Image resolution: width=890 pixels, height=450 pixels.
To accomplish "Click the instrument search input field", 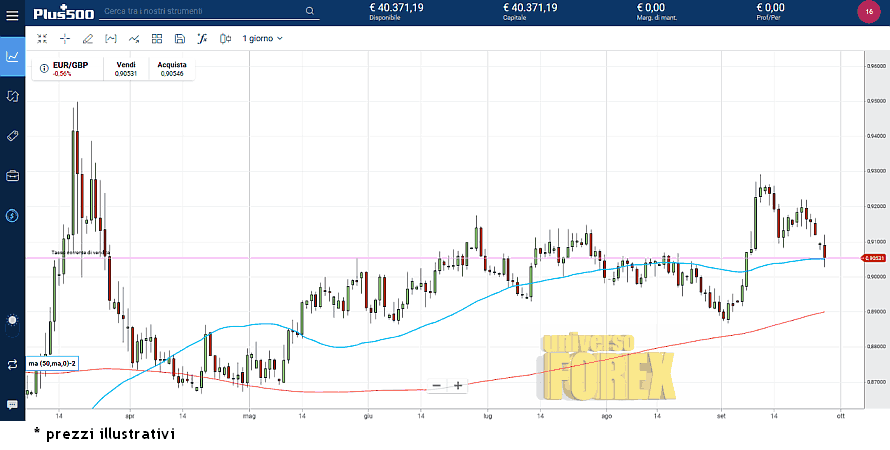I will tap(200, 12).
